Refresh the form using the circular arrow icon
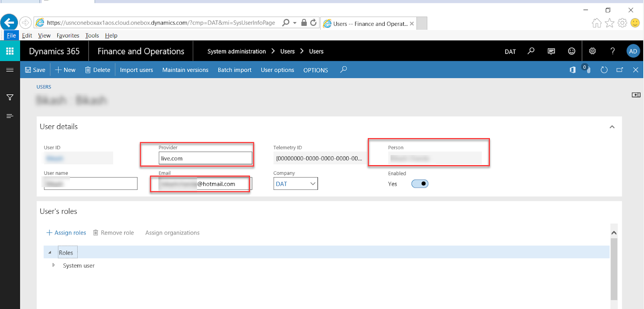This screenshot has height=309, width=644. click(x=604, y=70)
